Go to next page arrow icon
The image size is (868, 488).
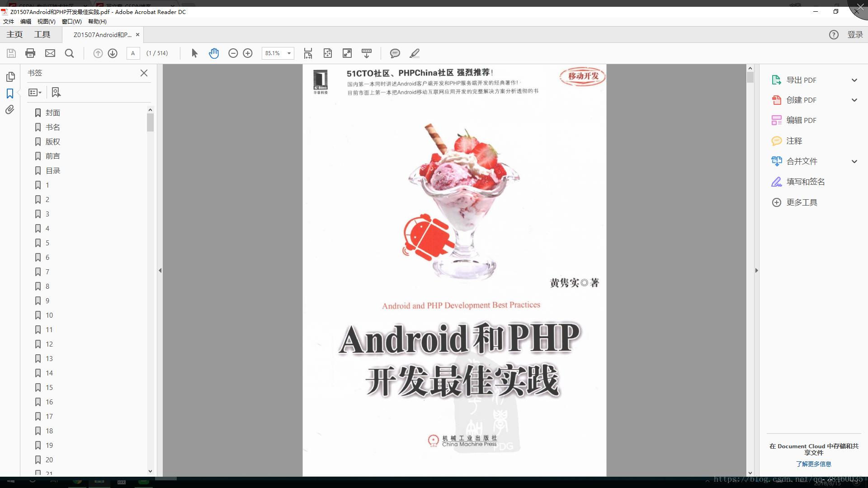[x=113, y=53]
